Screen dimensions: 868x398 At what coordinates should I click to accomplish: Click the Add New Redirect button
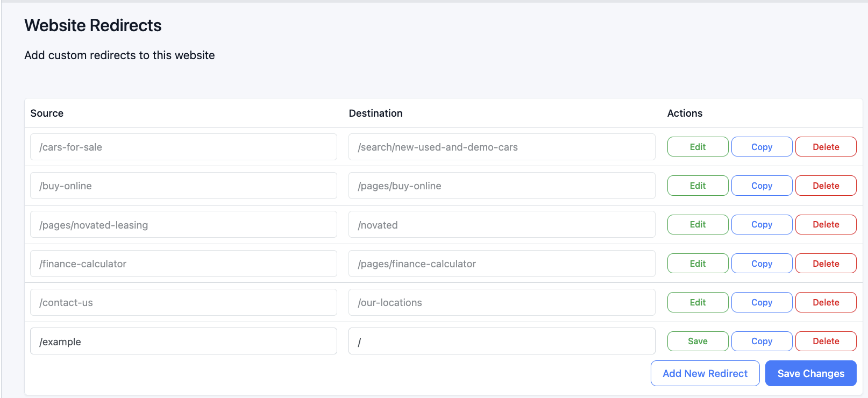705,373
